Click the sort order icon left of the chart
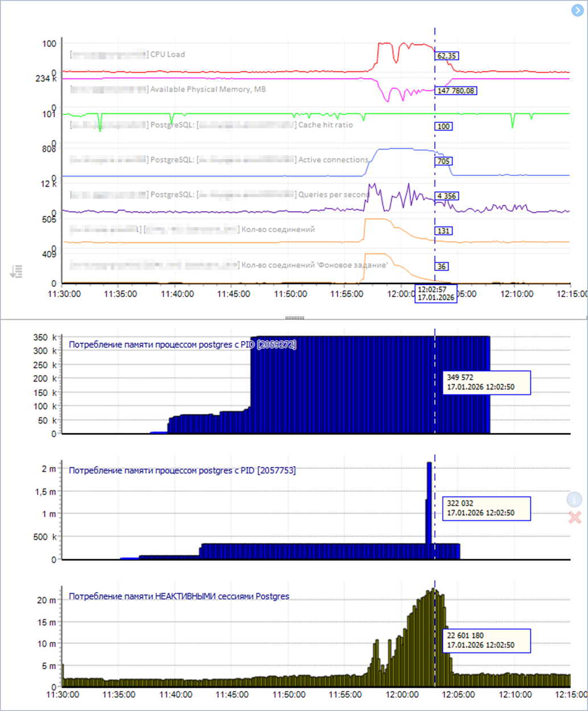 pos(16,272)
